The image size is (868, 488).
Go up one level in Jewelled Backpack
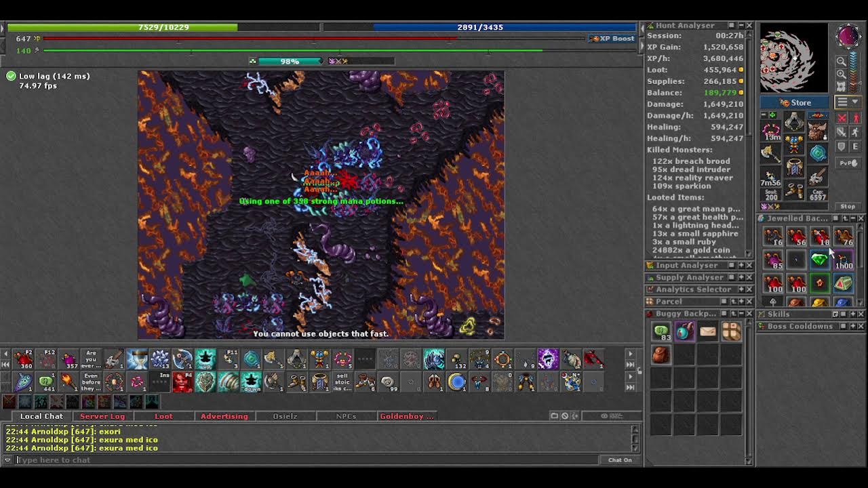click(x=846, y=218)
